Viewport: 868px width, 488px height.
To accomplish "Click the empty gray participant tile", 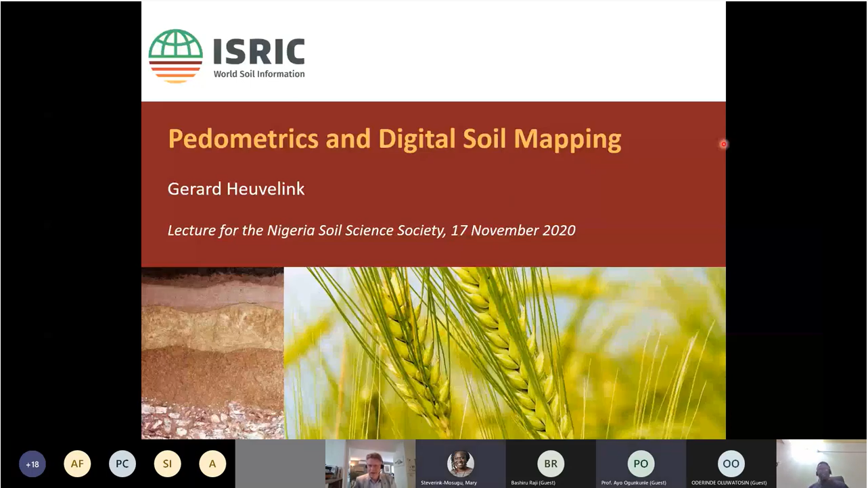I will click(x=280, y=464).
